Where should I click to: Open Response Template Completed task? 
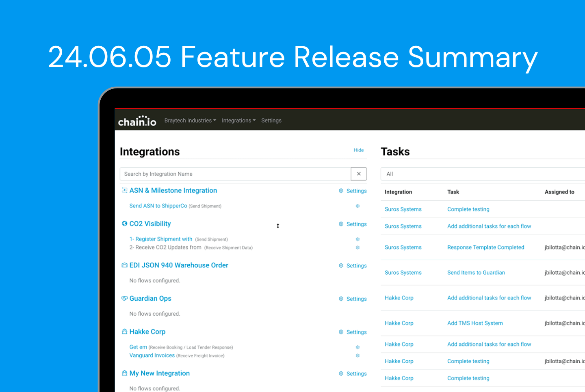coord(485,248)
